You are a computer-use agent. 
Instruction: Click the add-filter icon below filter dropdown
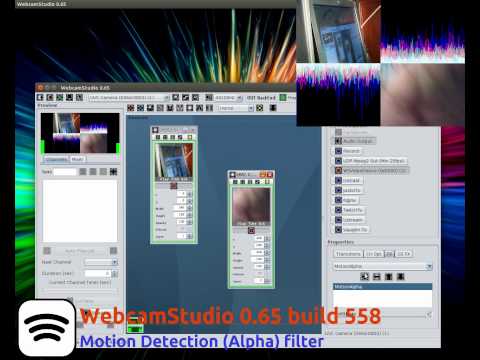pos(364,277)
